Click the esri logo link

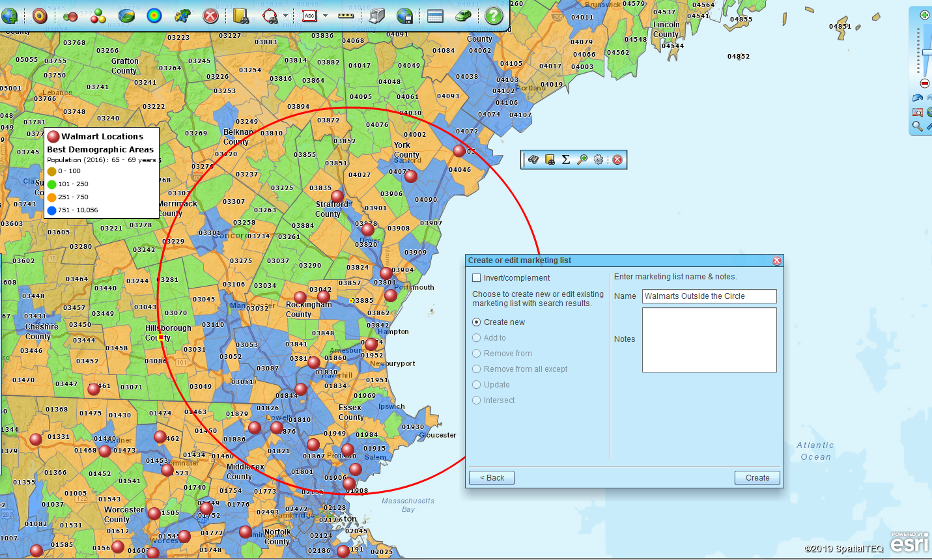coord(909,542)
